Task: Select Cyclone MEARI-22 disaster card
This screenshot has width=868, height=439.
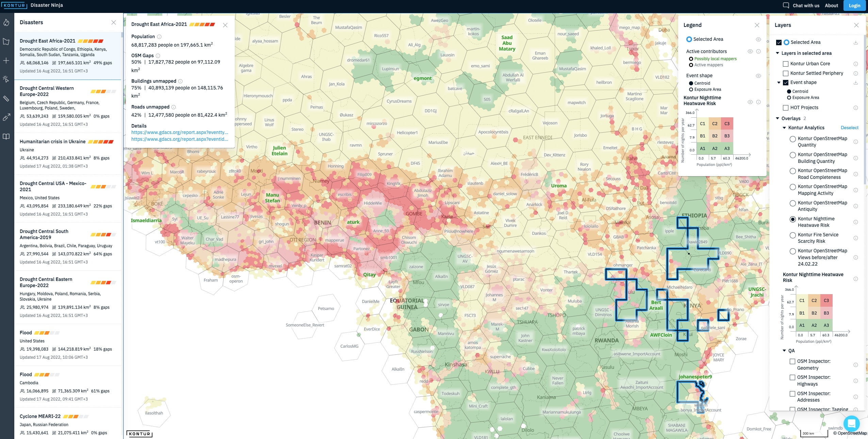Action: pyautogui.click(x=68, y=423)
